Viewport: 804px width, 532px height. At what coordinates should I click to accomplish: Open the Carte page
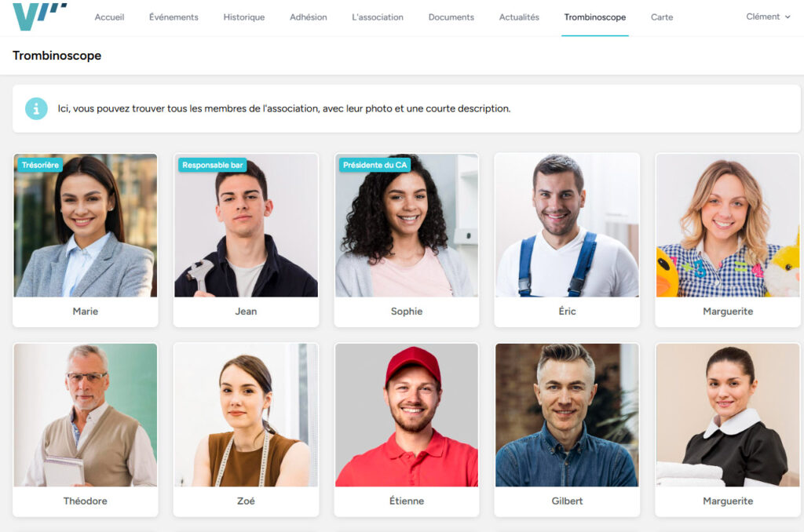[x=661, y=17]
